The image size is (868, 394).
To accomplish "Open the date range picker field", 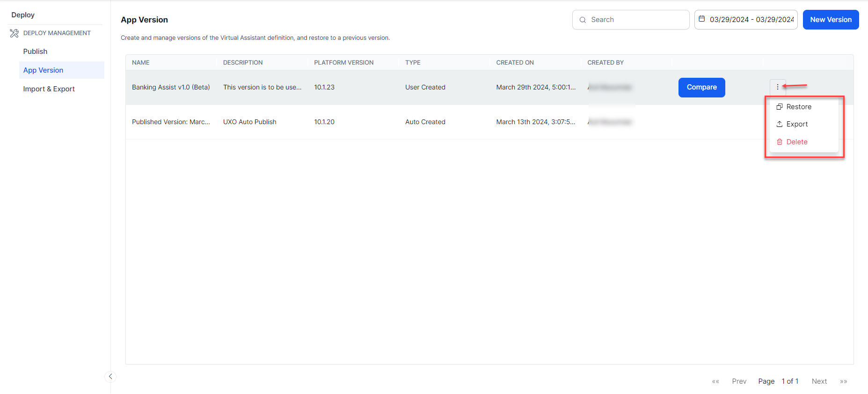I will click(751, 20).
